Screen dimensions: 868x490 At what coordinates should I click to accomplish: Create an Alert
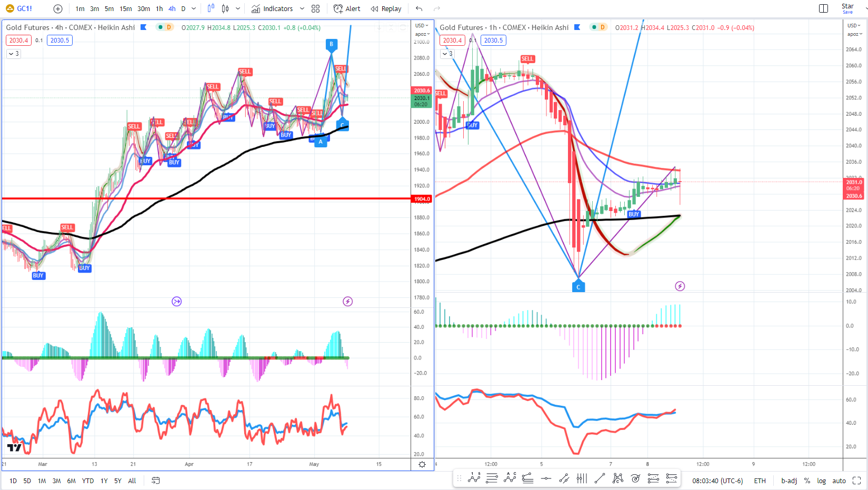pos(347,8)
